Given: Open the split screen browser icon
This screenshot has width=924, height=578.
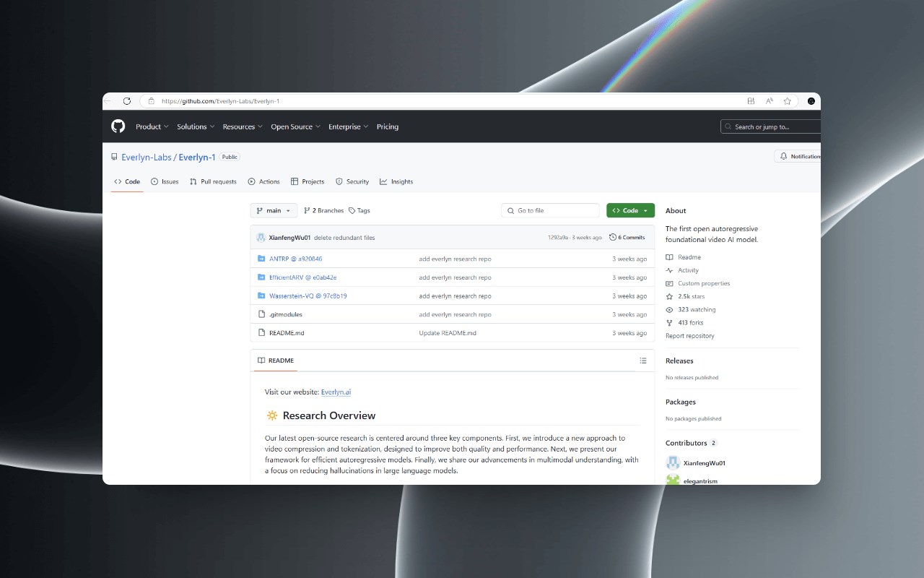Looking at the screenshot, I should pos(751,101).
